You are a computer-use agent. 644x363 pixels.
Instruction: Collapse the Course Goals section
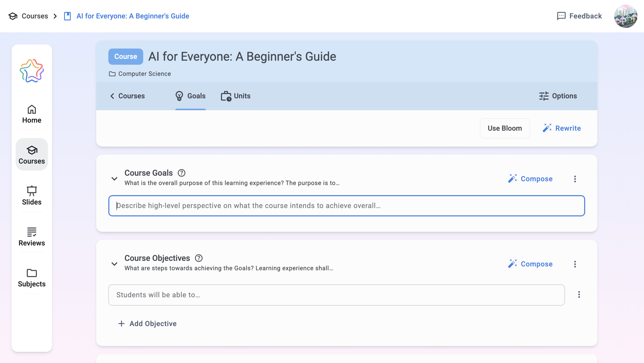(114, 179)
